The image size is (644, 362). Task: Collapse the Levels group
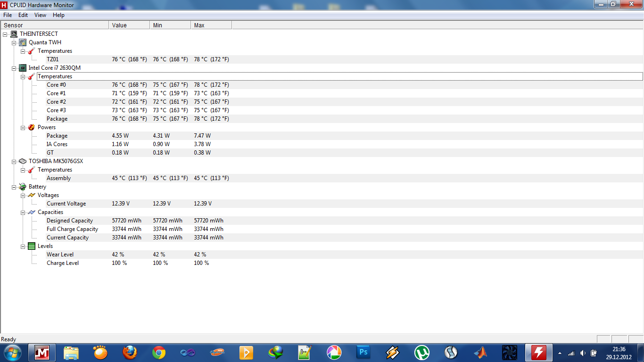[x=23, y=246]
